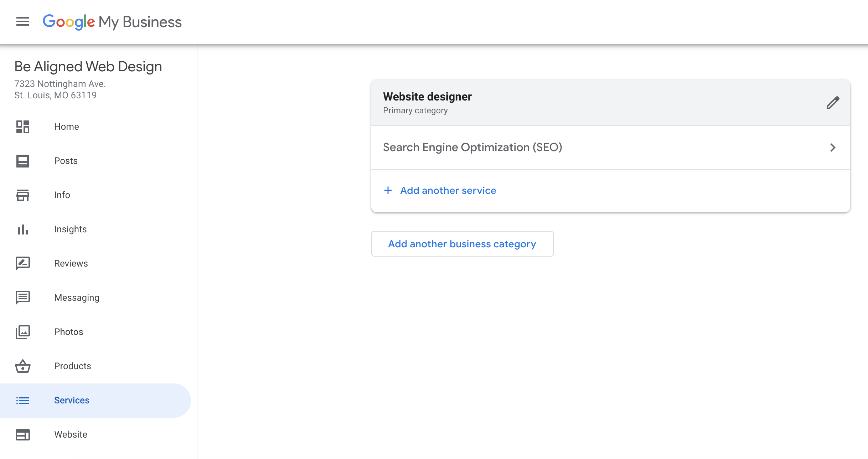868x459 pixels.
Task: Select the Messaging speech bubble icon
Action: click(23, 298)
